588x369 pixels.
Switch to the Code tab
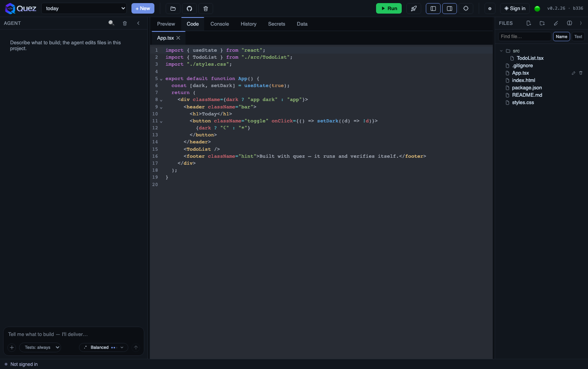click(x=192, y=24)
